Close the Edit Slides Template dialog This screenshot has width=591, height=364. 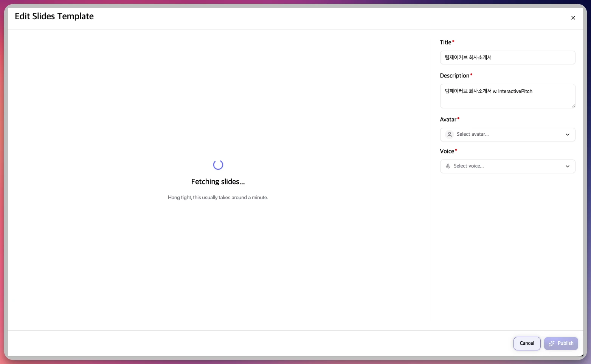(x=573, y=18)
